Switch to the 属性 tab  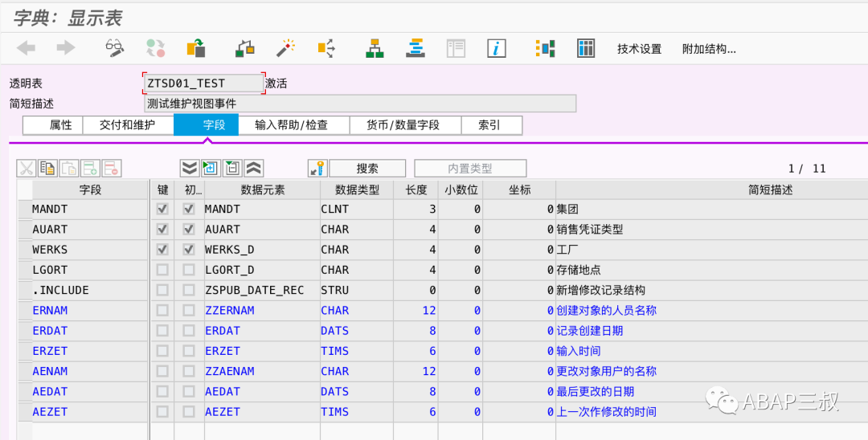pos(60,125)
